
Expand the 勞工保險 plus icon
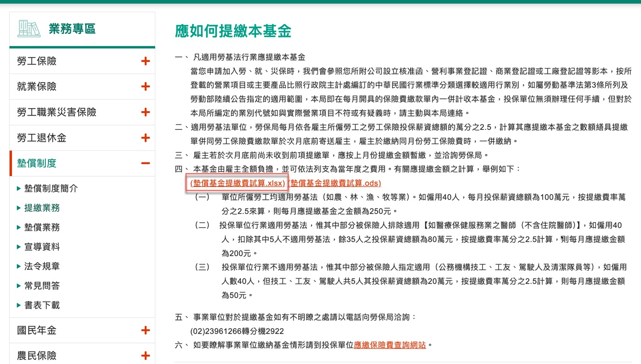point(146,61)
